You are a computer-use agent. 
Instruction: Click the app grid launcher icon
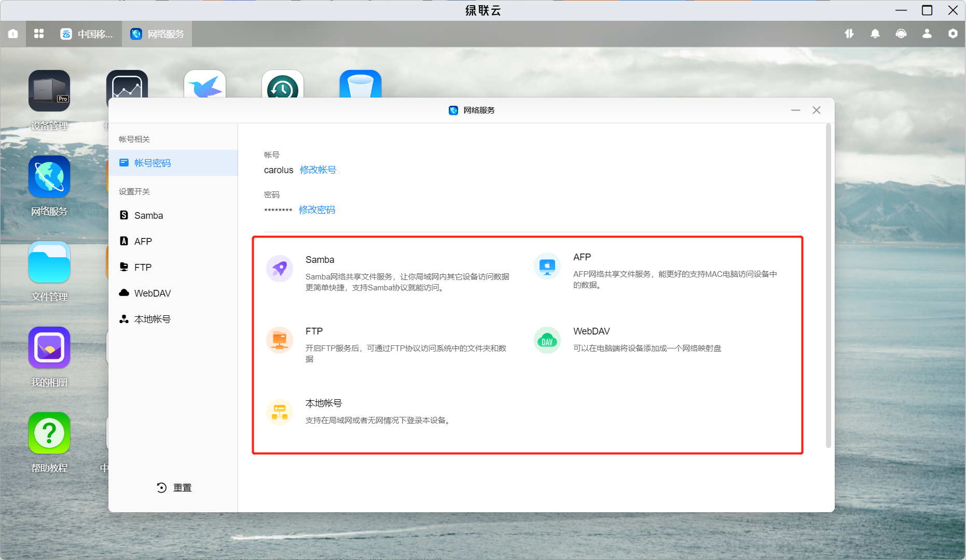[39, 34]
